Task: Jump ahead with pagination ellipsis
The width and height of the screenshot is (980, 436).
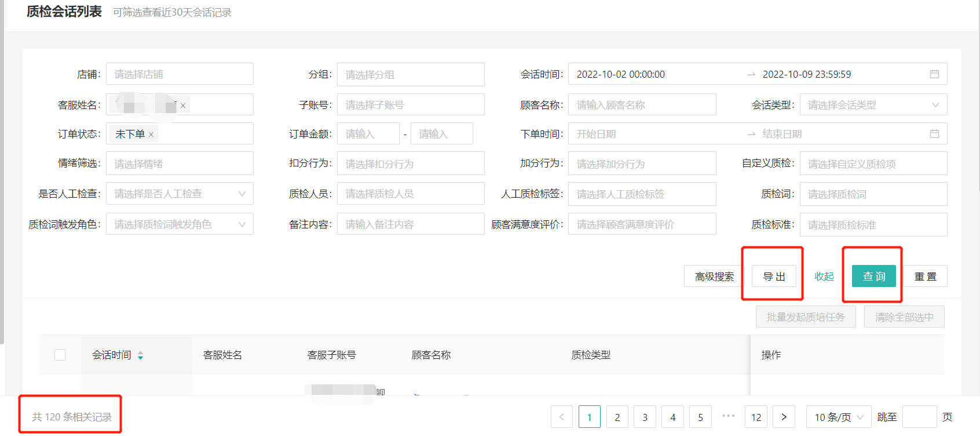Action: tap(729, 416)
